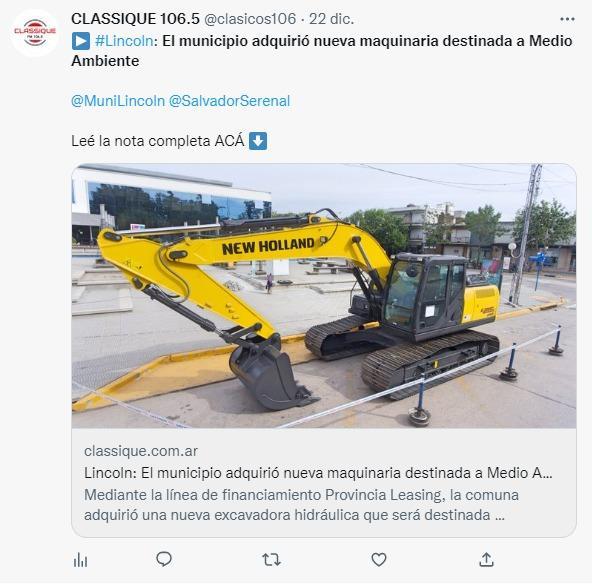Open the New Holland excavator photo

[x=324, y=296]
